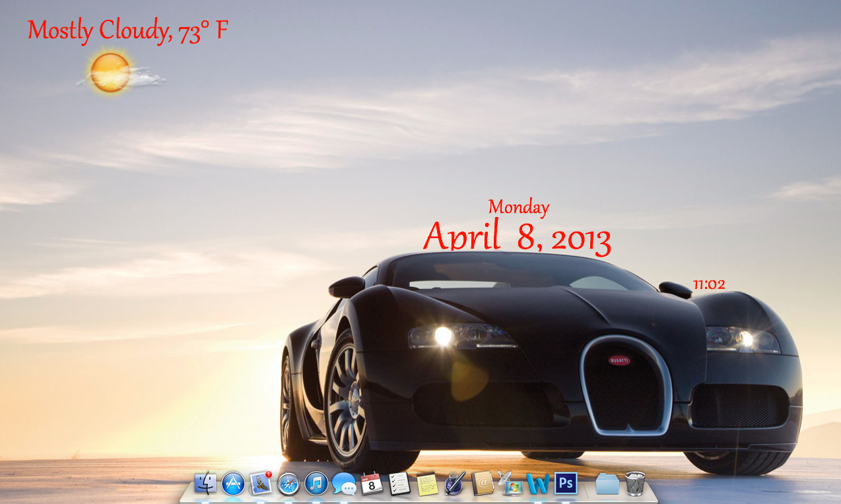
Task: Launch Reminders checklist icon
Action: 400,484
